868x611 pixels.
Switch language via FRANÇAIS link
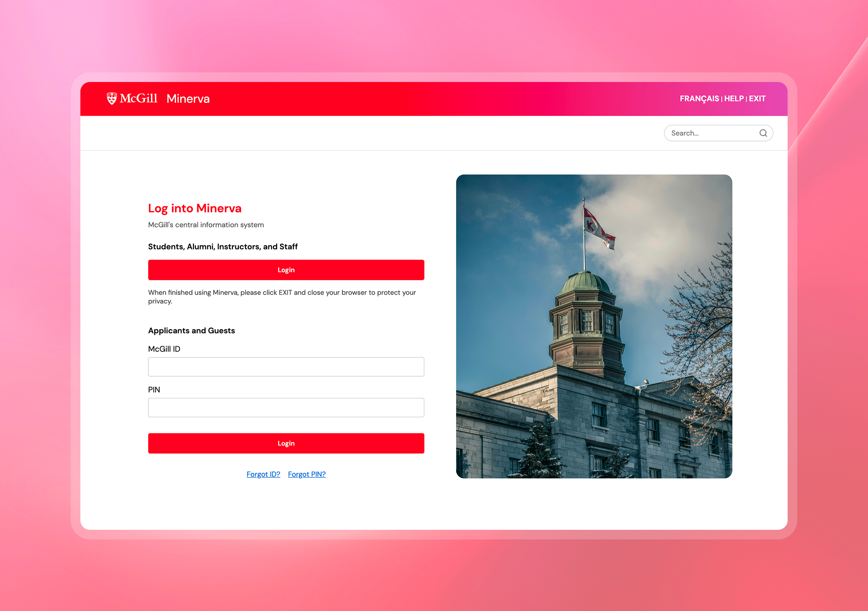click(699, 98)
